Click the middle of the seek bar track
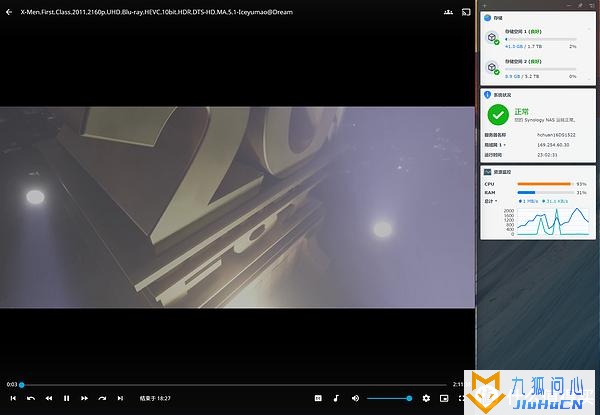Screen dimensions: 600x415 (x=234, y=385)
